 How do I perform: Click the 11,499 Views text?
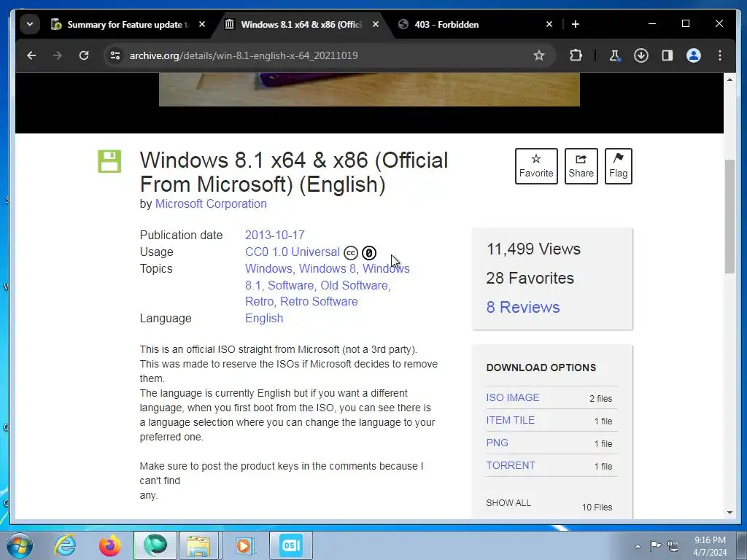pos(533,249)
